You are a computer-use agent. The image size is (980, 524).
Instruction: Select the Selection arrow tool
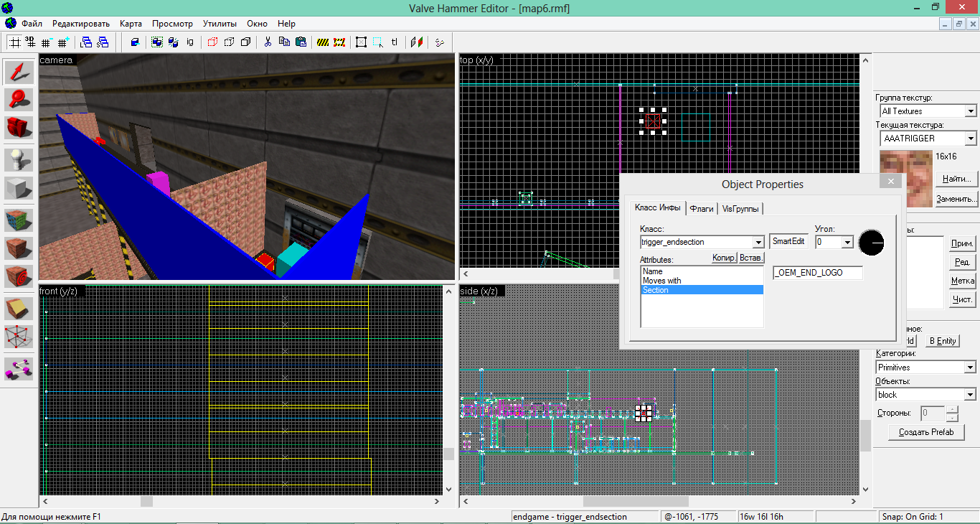19,71
